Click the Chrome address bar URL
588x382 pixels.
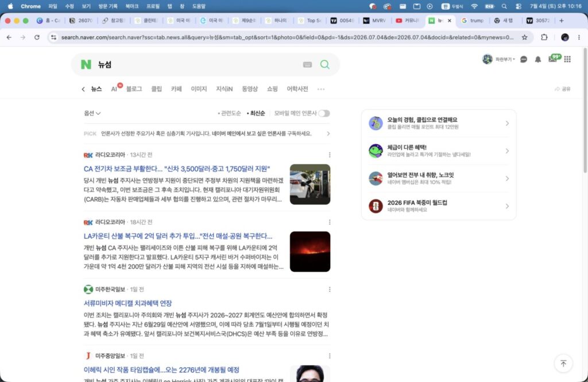287,37
